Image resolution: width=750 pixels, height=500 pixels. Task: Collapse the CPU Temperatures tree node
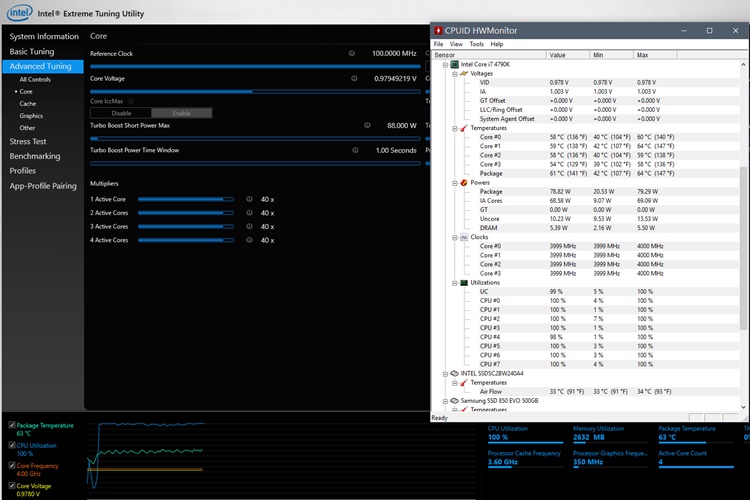pyautogui.click(x=455, y=129)
